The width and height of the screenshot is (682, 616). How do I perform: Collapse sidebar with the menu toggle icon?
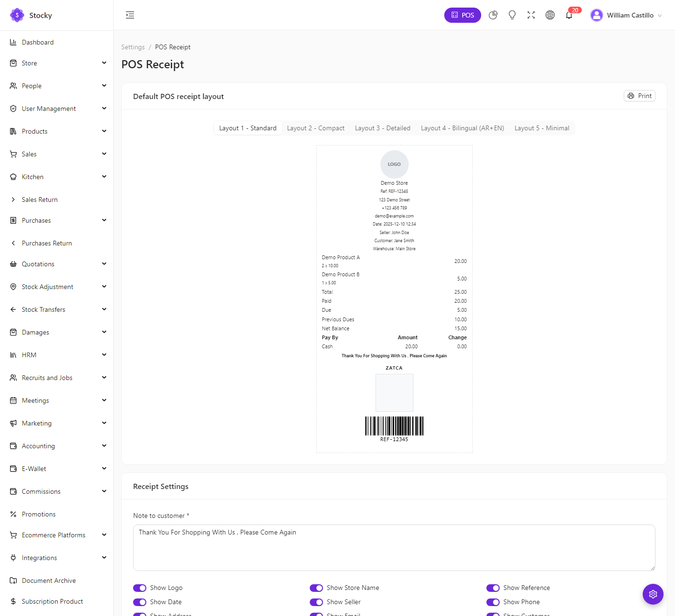click(130, 15)
